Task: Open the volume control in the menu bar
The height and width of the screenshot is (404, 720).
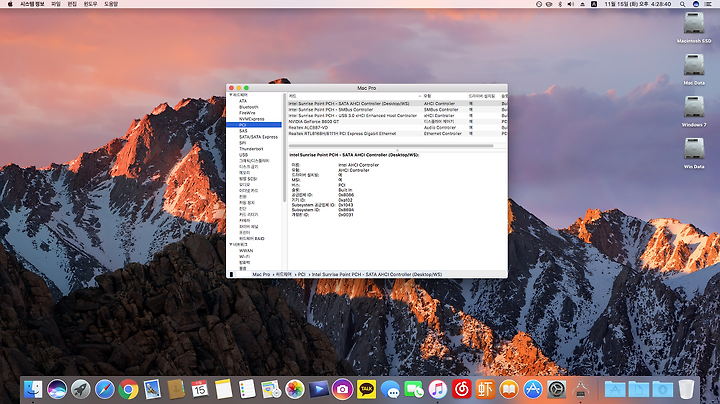Action: [x=570, y=4]
